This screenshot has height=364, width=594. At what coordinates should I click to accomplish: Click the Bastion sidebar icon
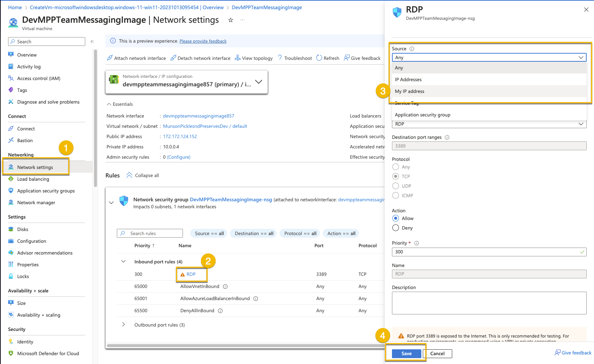[x=11, y=140]
